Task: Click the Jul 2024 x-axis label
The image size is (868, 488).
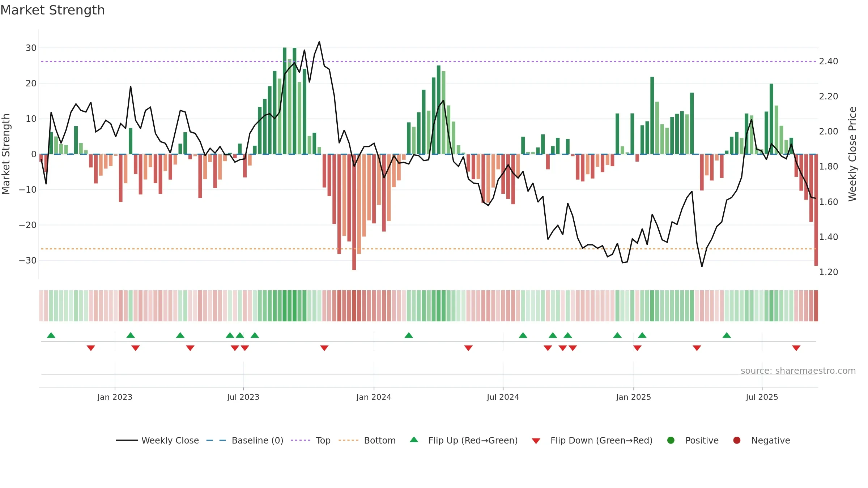Action: tap(503, 397)
